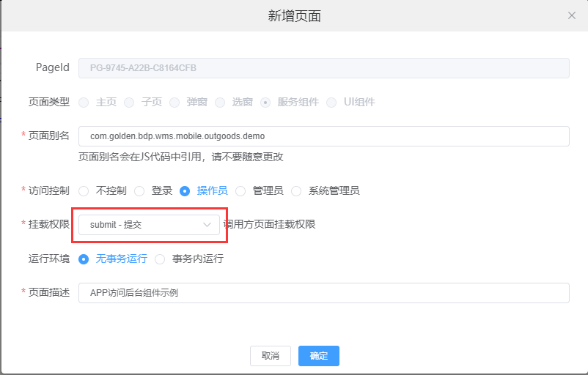Click the 调用方页面挂载权限 hint text
The height and width of the screenshot is (375, 588).
click(269, 224)
